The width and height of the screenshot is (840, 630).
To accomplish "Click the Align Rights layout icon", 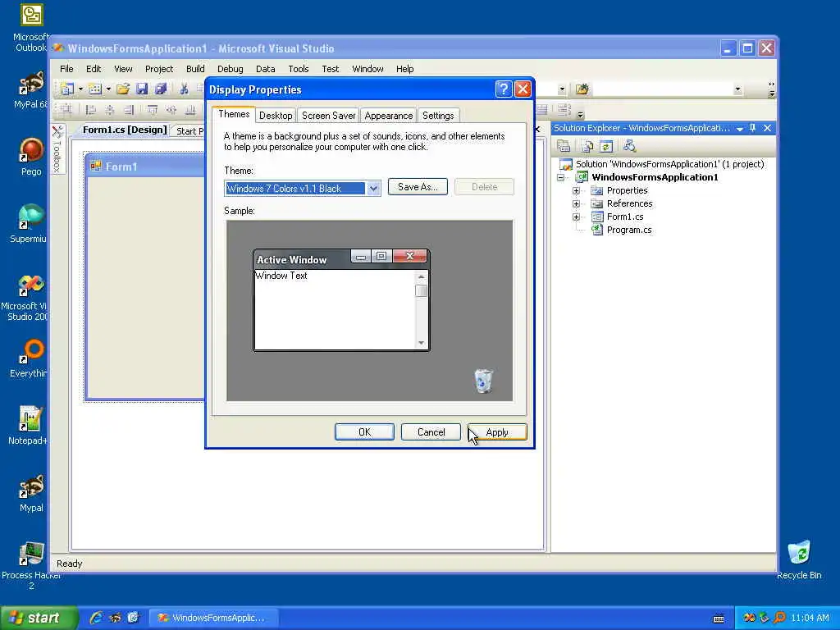I will click(x=129, y=110).
